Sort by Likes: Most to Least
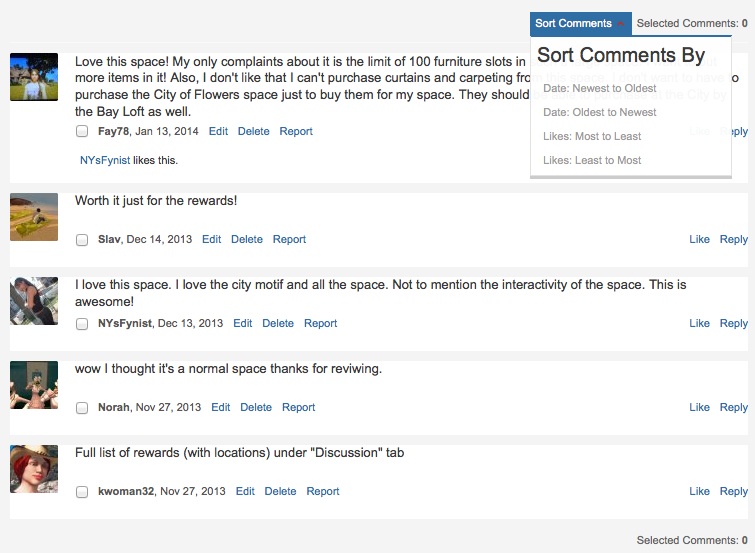Image resolution: width=755 pixels, height=553 pixels. point(592,136)
